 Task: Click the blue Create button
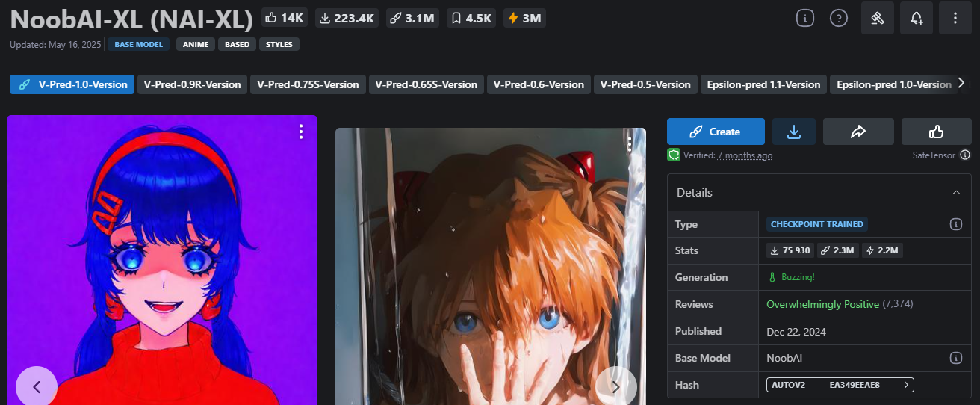[716, 132]
